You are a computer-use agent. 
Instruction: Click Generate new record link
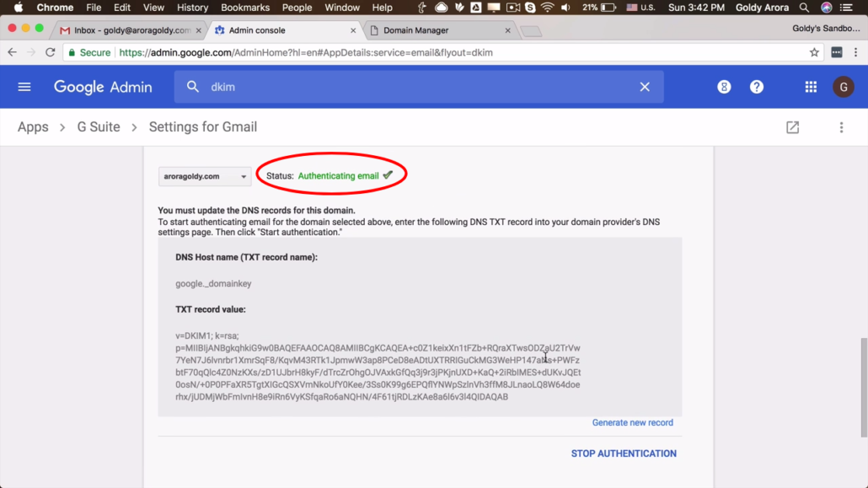633,422
